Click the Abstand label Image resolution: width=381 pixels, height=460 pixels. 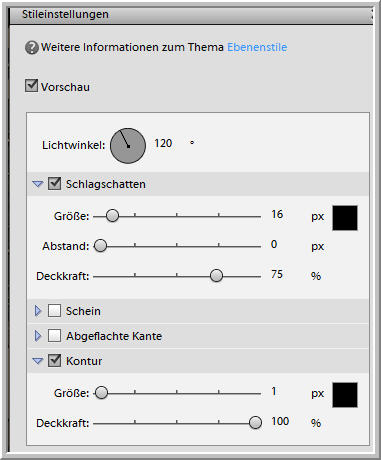pos(66,246)
